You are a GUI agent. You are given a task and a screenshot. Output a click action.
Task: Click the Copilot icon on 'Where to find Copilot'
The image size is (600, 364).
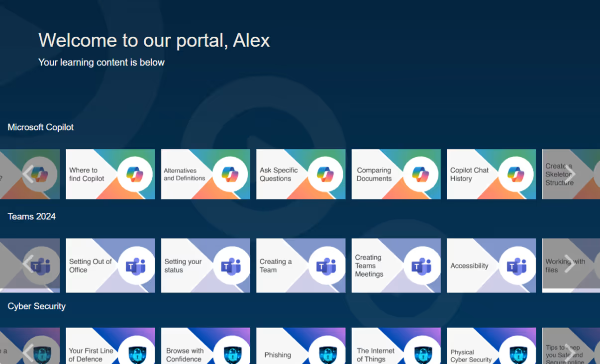pos(134,175)
